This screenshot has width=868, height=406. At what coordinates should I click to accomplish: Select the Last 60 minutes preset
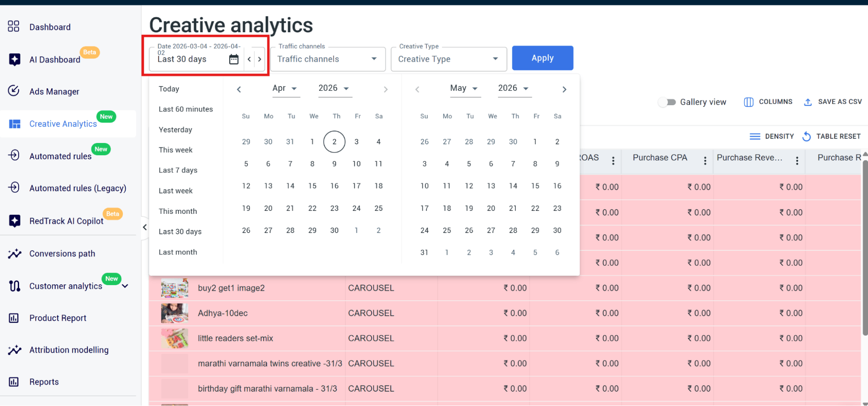186,109
